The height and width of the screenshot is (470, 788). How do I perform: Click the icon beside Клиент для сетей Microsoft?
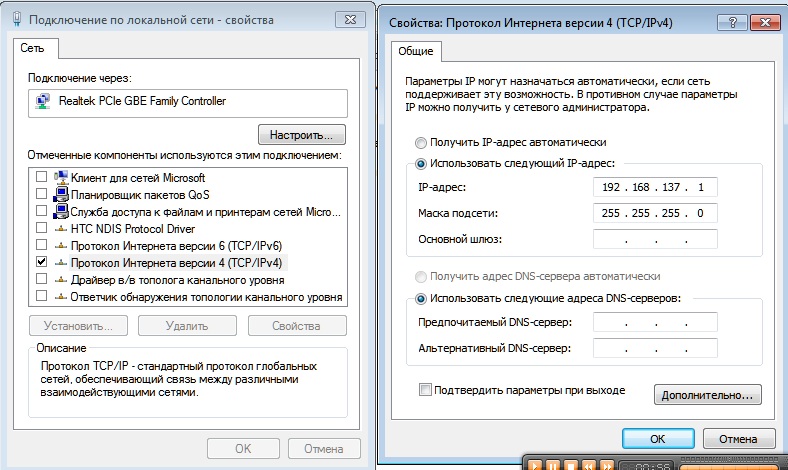(x=61, y=177)
